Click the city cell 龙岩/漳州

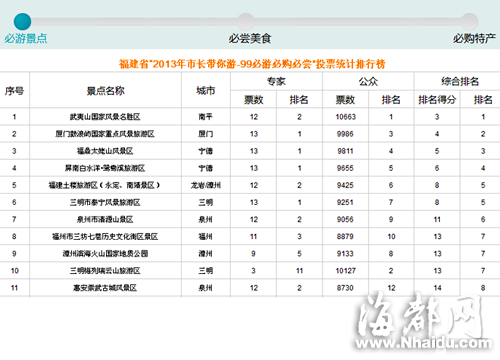(x=206, y=185)
